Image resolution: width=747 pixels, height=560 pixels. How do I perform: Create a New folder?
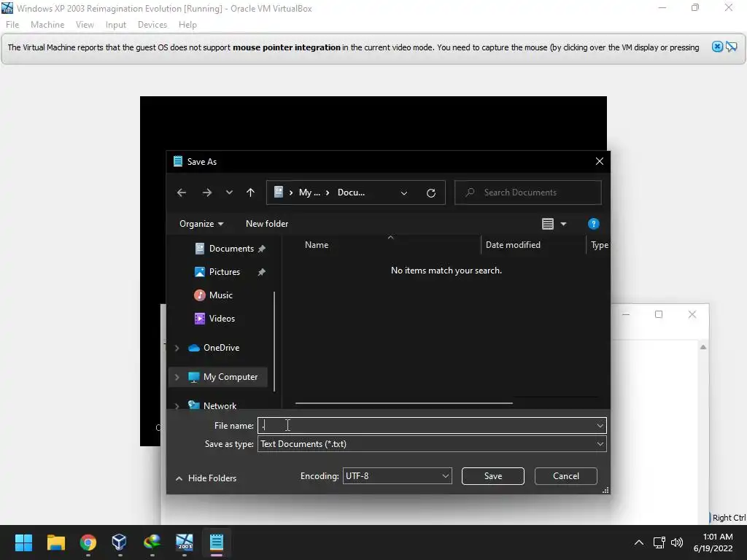click(267, 223)
